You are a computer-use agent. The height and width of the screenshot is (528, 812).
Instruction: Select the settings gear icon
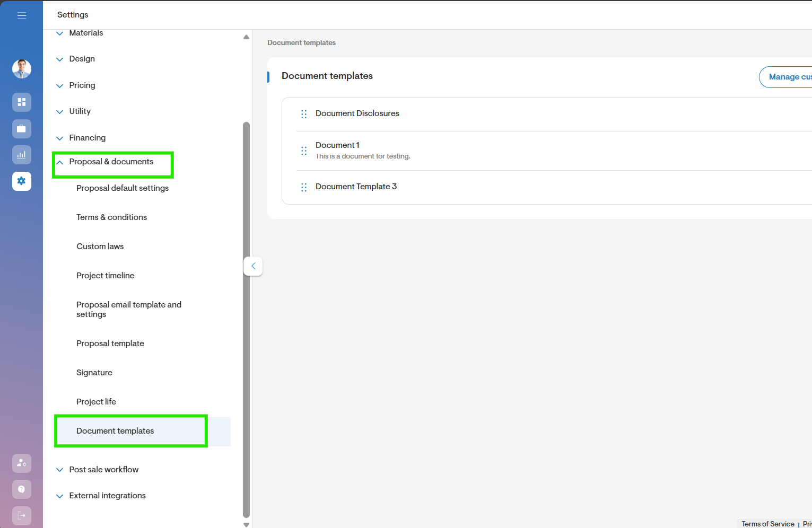pos(22,181)
